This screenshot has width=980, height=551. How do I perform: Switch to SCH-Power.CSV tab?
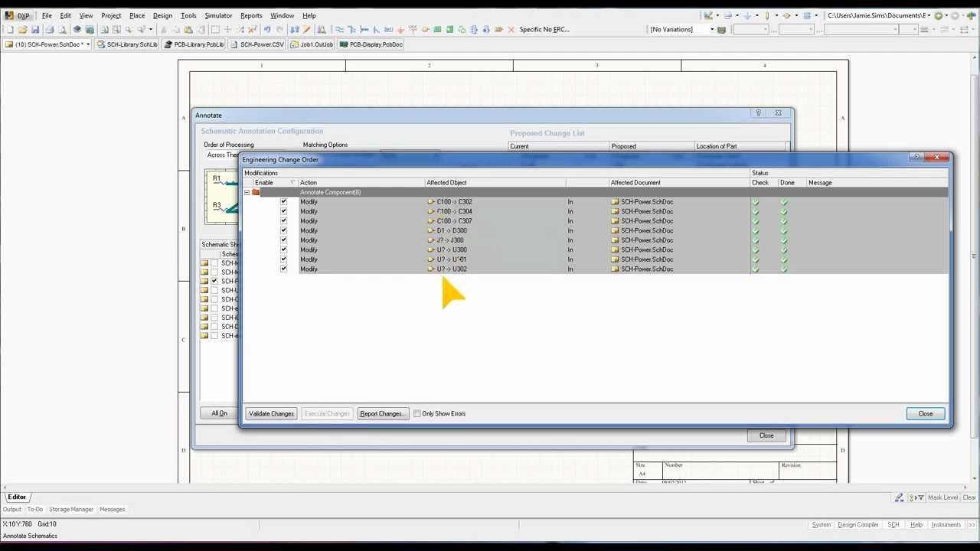click(x=257, y=44)
